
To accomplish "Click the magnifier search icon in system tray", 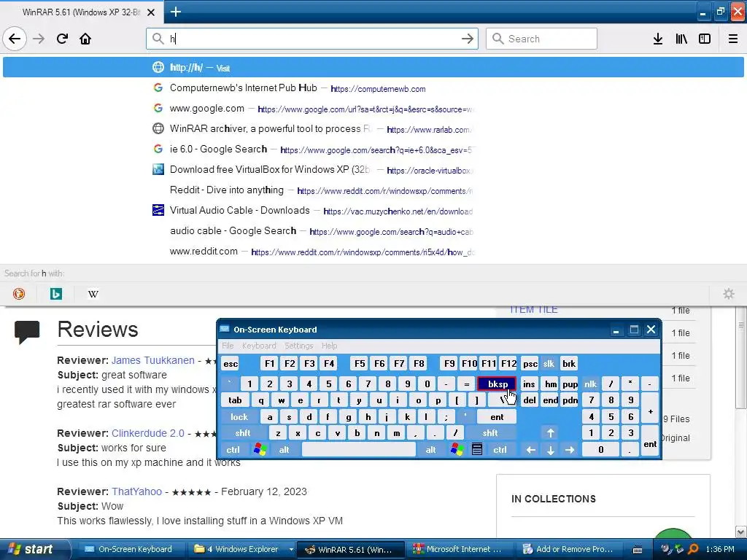I will coord(693,549).
